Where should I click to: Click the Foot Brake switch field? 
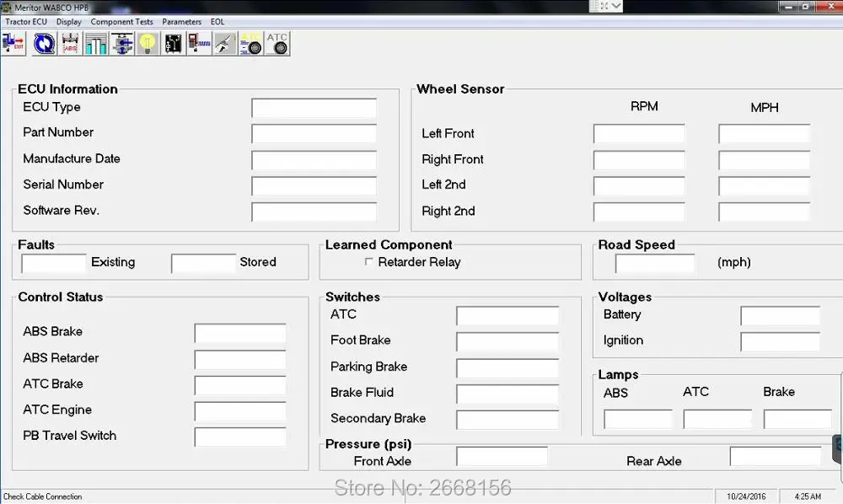(x=507, y=341)
